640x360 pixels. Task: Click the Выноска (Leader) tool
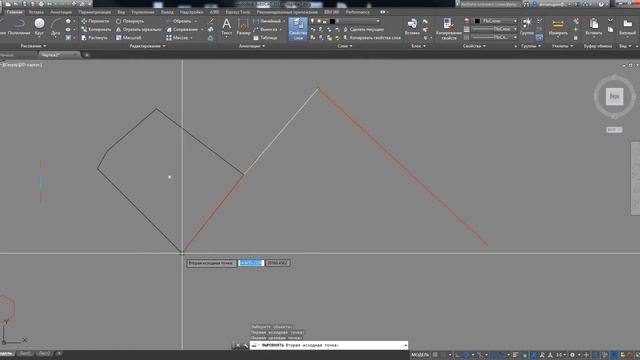(x=265, y=29)
